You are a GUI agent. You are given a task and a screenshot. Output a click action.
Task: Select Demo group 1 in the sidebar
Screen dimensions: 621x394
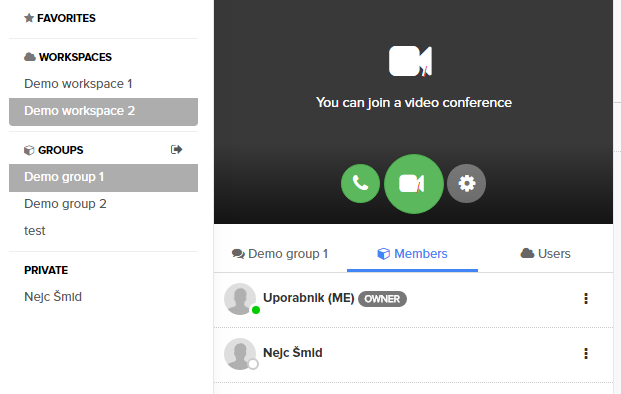(103, 177)
